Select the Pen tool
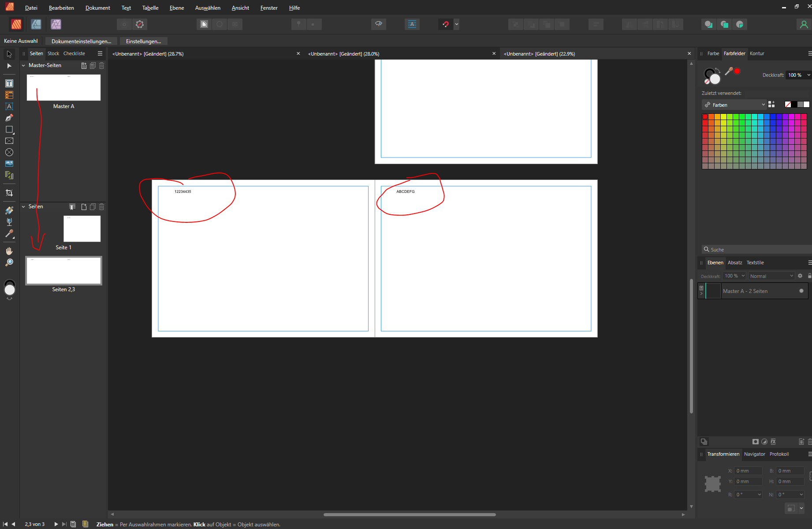Viewport: 812px width, 529px height. click(x=9, y=118)
